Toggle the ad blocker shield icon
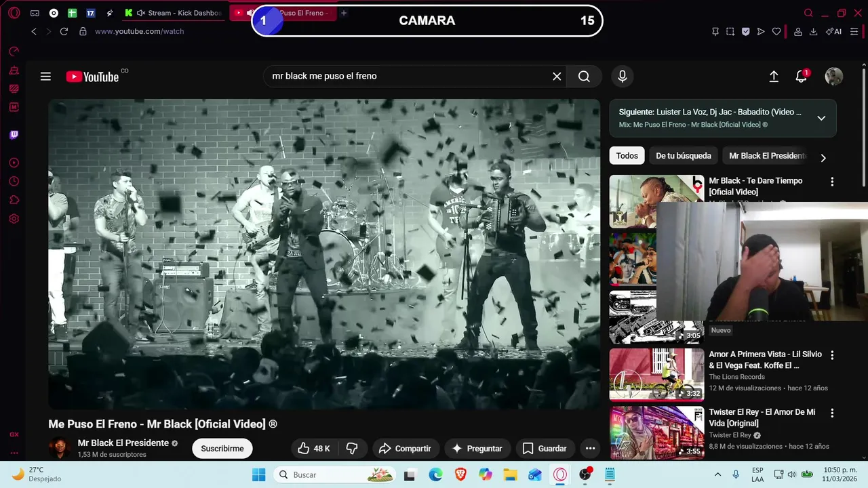Image resolution: width=868 pixels, height=488 pixels. [x=745, y=31]
